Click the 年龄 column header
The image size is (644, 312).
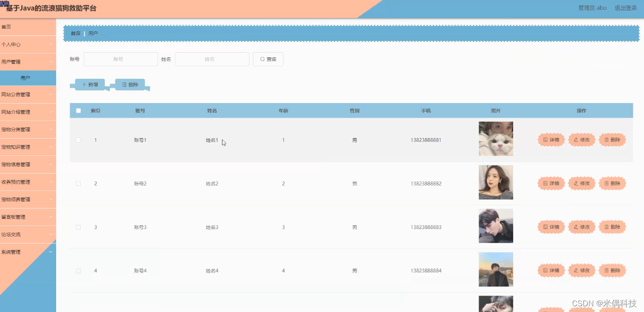click(283, 111)
